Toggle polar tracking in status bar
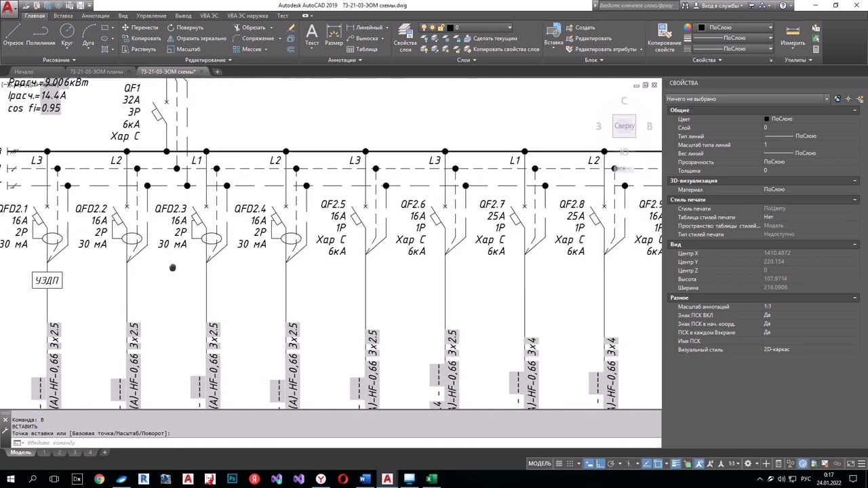This screenshot has height=488, width=868. (x=611, y=464)
